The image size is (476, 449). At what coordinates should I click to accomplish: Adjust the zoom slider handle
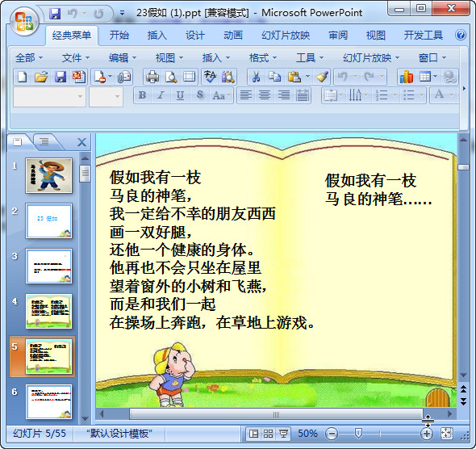tap(358, 433)
